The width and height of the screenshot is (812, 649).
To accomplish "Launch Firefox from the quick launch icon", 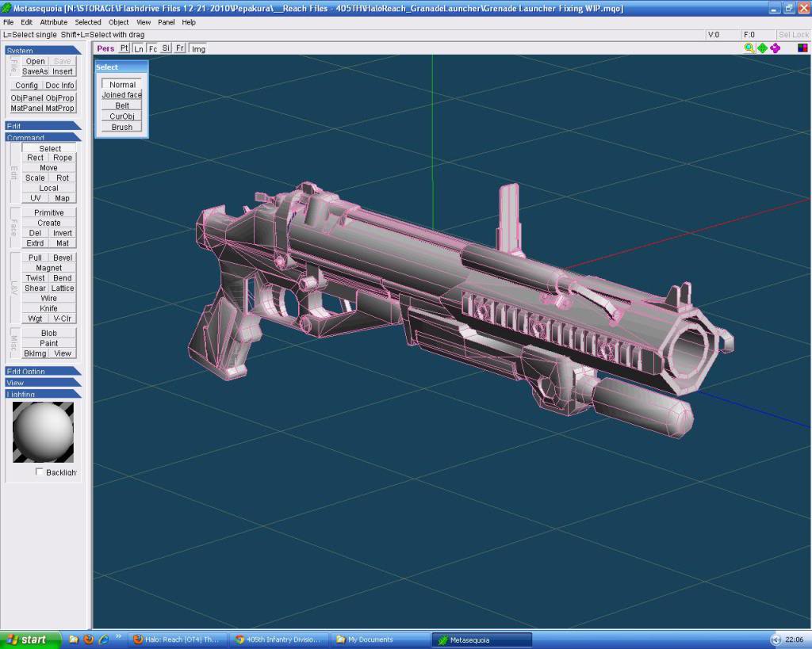I will pyautogui.click(x=89, y=639).
